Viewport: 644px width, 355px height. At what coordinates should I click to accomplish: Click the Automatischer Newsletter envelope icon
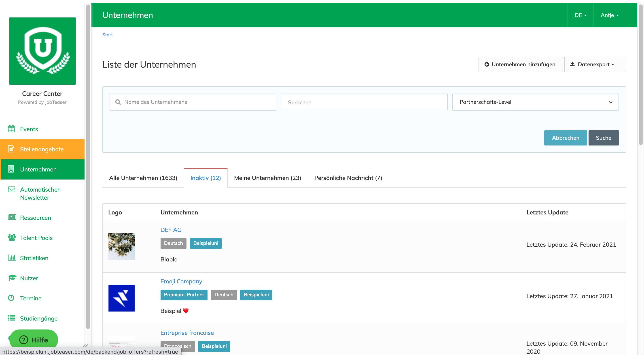point(11,189)
